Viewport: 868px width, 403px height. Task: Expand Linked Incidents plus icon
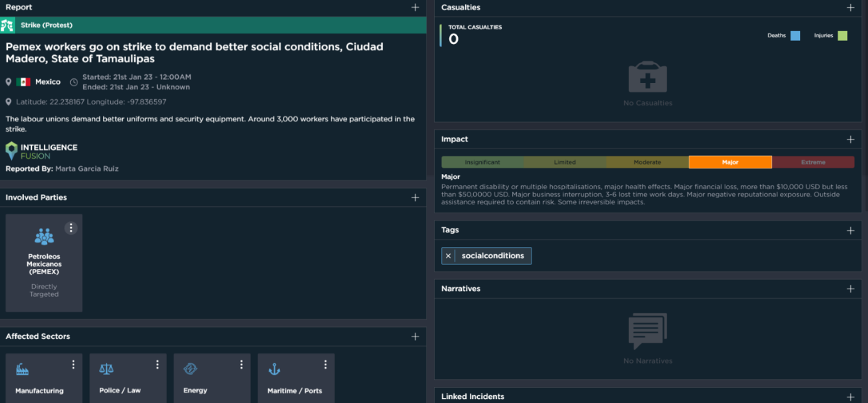click(850, 396)
